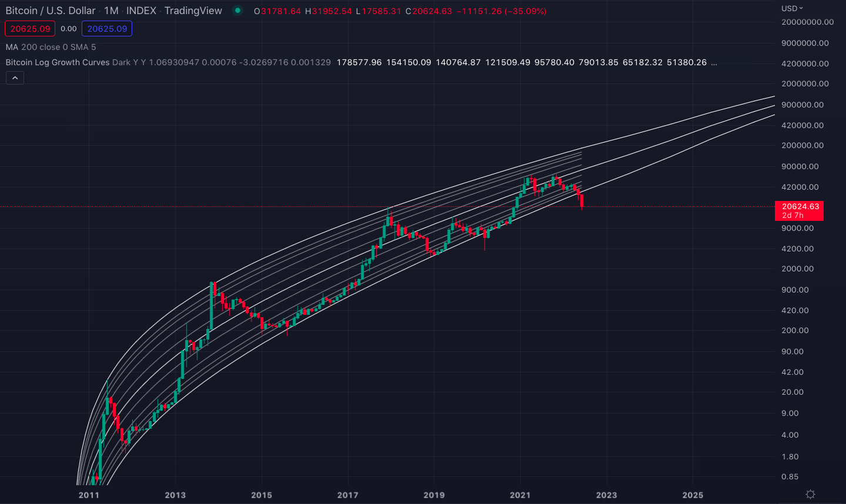This screenshot has width=846, height=504.
Task: Click the 2021 label on the time axis
Action: point(520,495)
